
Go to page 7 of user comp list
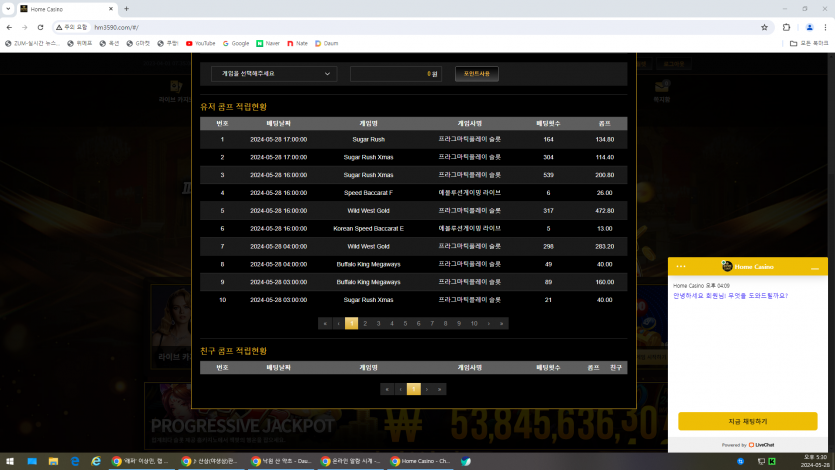point(432,324)
